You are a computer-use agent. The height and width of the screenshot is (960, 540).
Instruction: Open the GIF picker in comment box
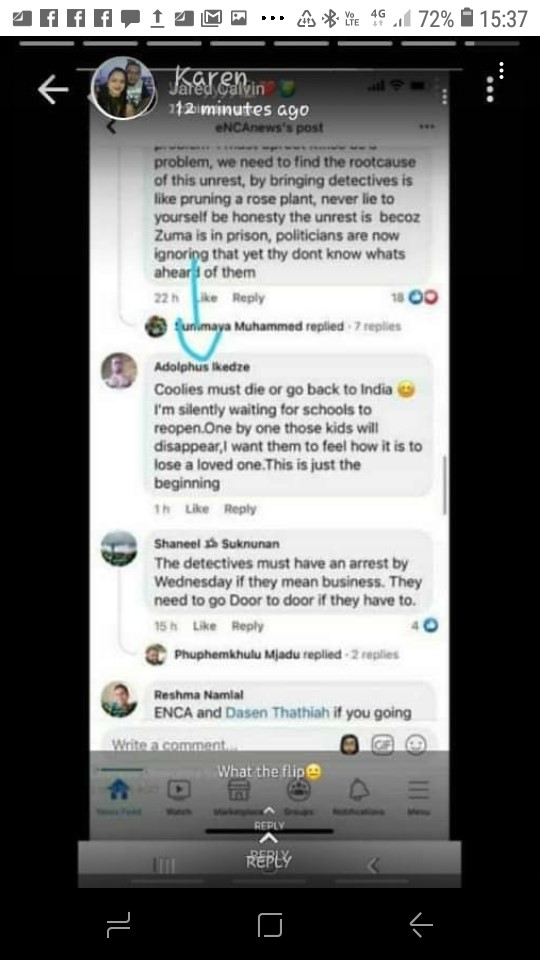tap(383, 744)
